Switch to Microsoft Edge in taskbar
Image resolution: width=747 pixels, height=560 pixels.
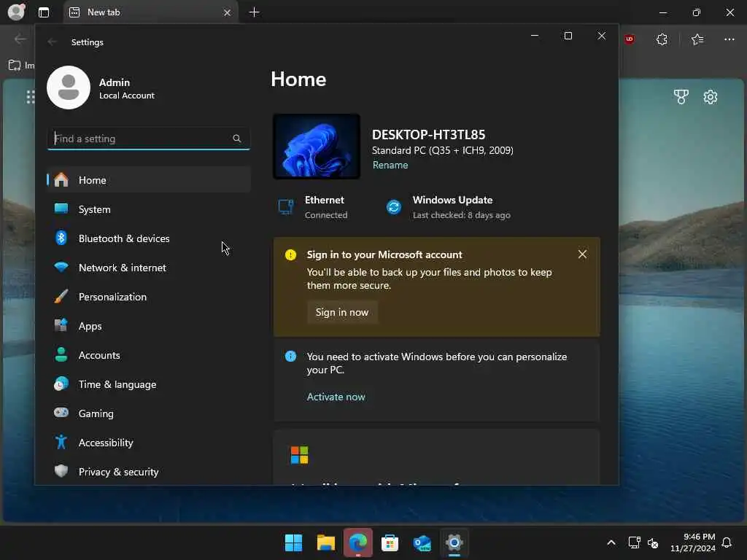click(357, 542)
